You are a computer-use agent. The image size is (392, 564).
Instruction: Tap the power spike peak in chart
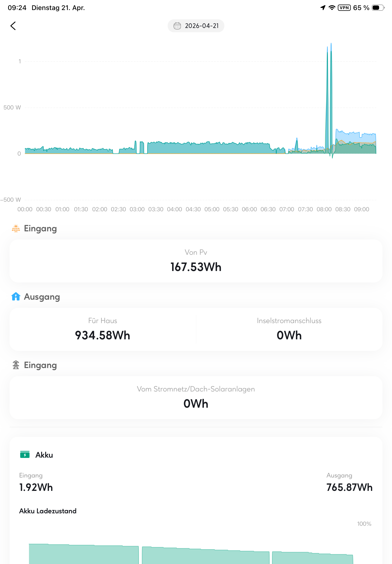point(331,45)
